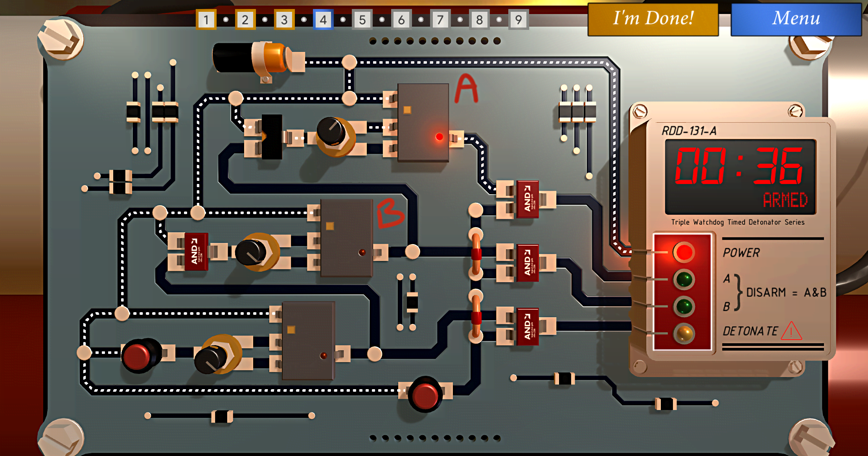The width and height of the screenshot is (868, 456).
Task: Click the upper orange jumper wire
Action: 476,255
